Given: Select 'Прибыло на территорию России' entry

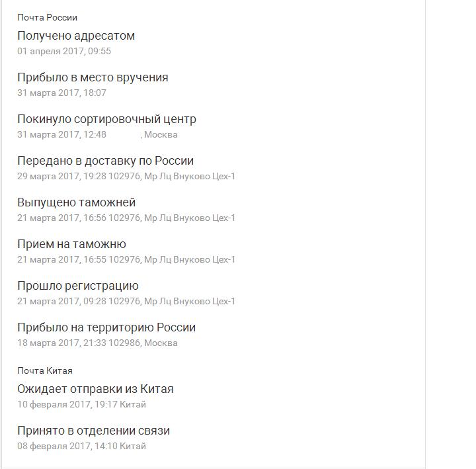Looking at the screenshot, I should pyautogui.click(x=106, y=327).
